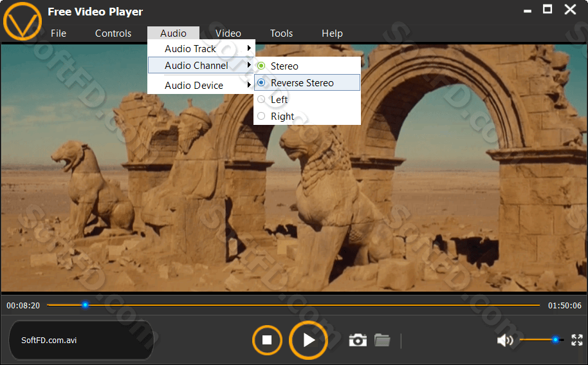
Task: Click the playback position seek bar handle
Action: (x=85, y=305)
